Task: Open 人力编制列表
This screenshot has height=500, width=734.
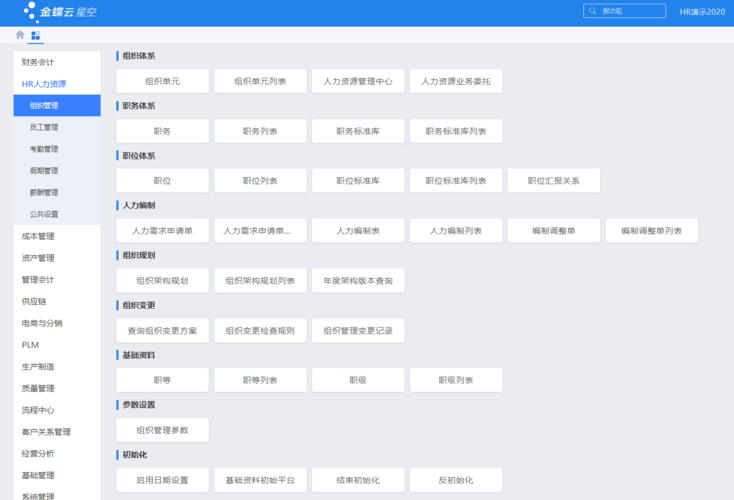Action: 456,231
